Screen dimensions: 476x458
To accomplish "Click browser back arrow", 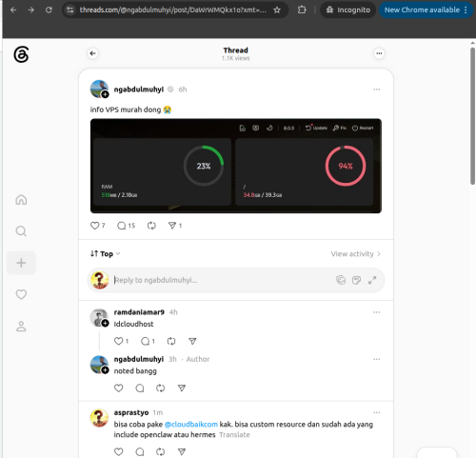I will click(x=13, y=10).
